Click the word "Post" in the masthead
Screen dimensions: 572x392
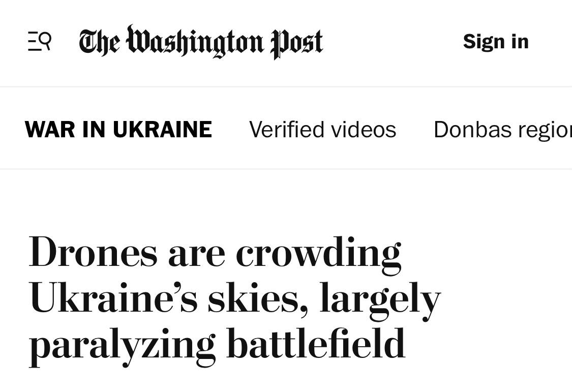pyautogui.click(x=296, y=42)
